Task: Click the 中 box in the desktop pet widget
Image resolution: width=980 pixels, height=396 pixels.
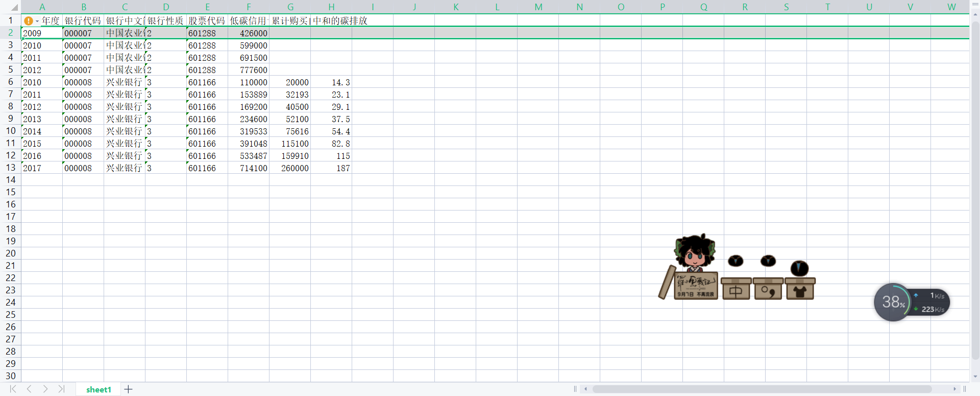Action: click(736, 289)
